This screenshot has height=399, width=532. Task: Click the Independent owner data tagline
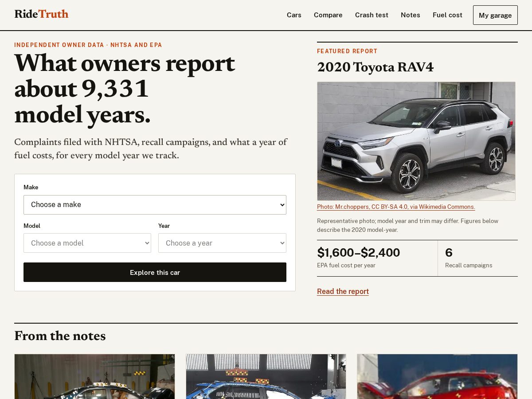coord(88,45)
